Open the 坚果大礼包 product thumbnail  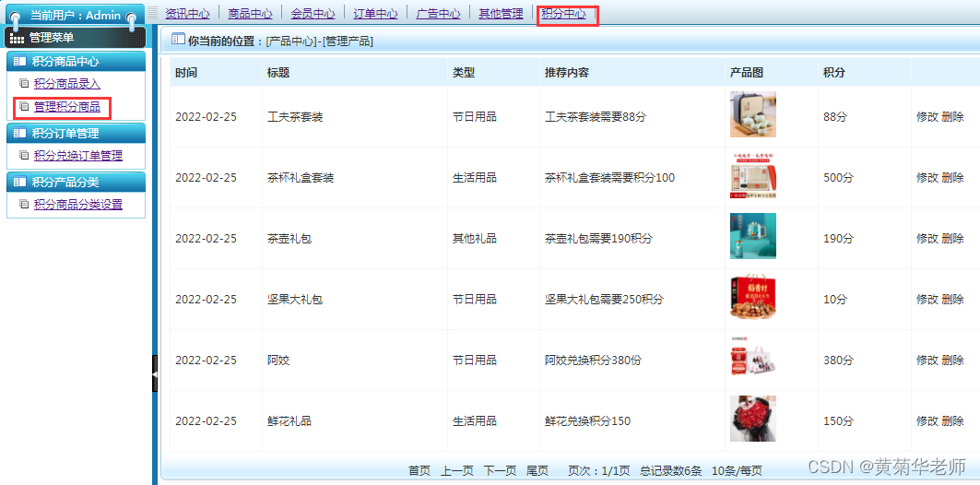753,297
